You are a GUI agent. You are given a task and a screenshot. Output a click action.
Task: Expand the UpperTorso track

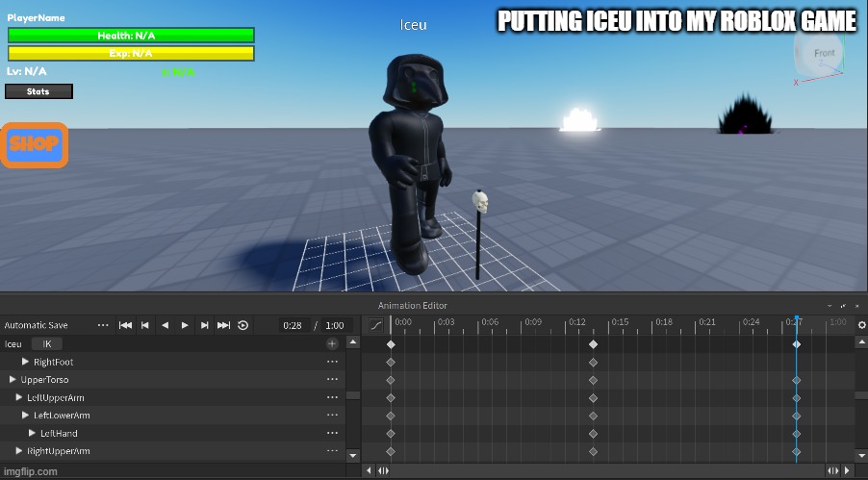point(13,379)
